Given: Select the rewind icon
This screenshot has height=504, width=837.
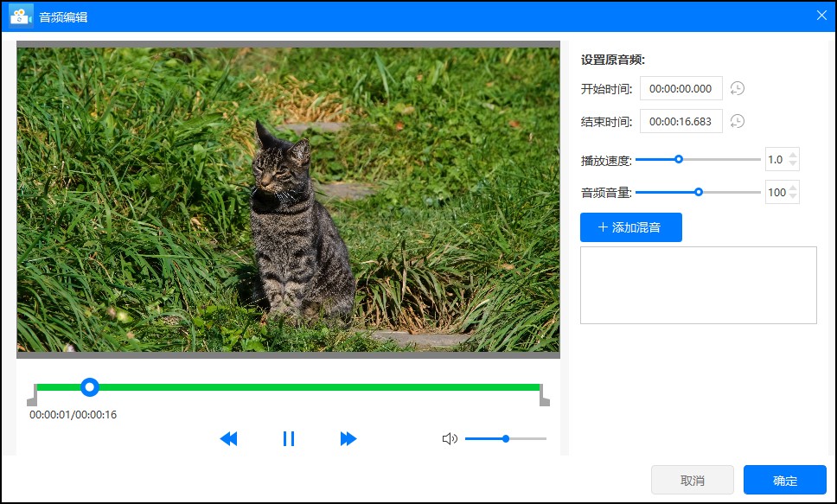Looking at the screenshot, I should pyautogui.click(x=228, y=438).
